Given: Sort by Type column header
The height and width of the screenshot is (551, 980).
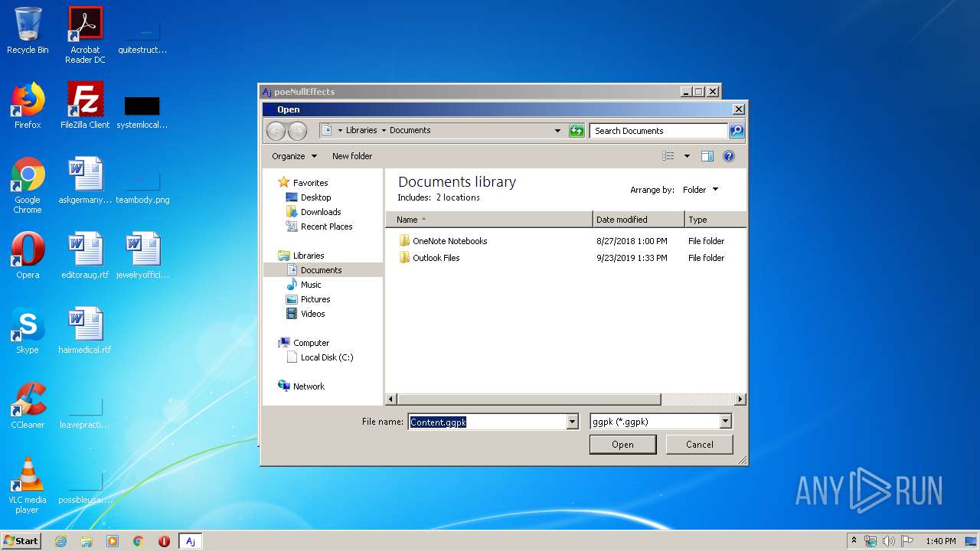Looking at the screenshot, I should (x=715, y=220).
